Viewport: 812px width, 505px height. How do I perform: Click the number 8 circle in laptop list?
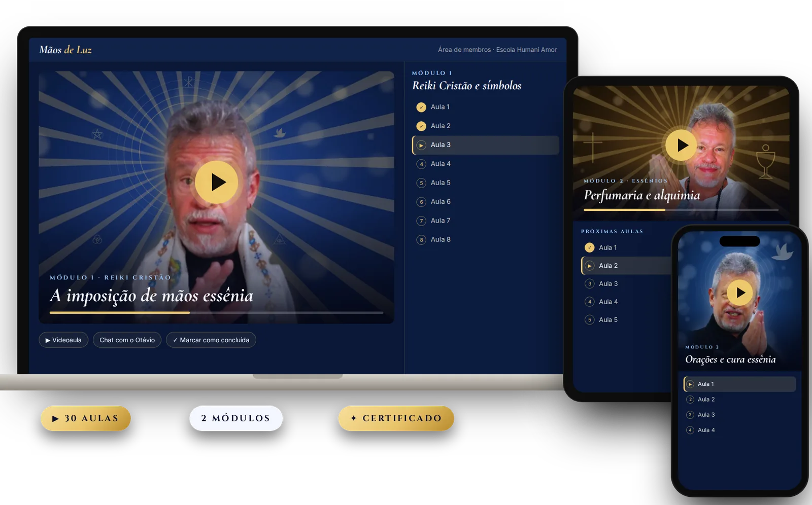tap(421, 240)
